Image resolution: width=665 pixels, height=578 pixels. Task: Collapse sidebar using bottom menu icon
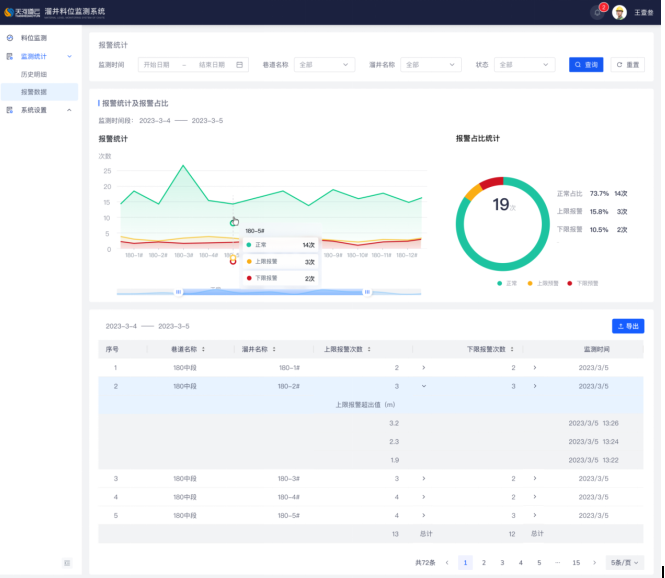(67, 563)
